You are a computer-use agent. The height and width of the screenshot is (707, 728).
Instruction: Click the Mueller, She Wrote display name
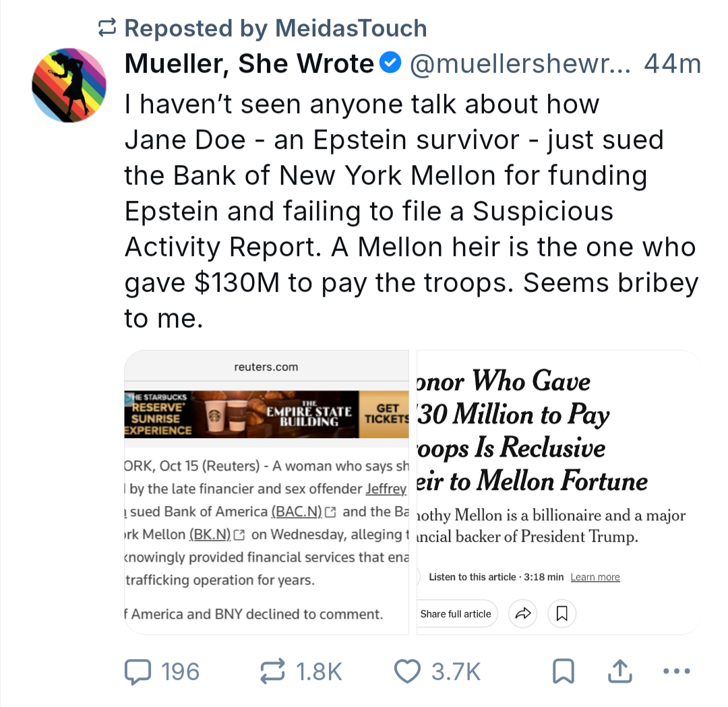pyautogui.click(x=249, y=64)
